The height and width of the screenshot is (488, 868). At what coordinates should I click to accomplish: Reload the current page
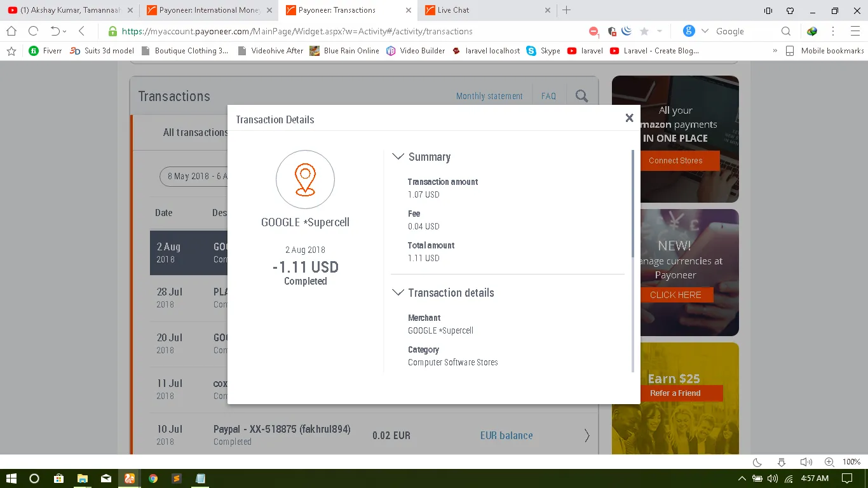(x=33, y=31)
